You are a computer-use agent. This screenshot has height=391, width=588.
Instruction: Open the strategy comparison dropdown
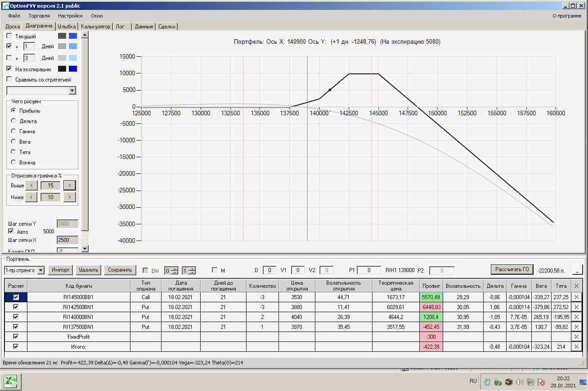pos(72,91)
